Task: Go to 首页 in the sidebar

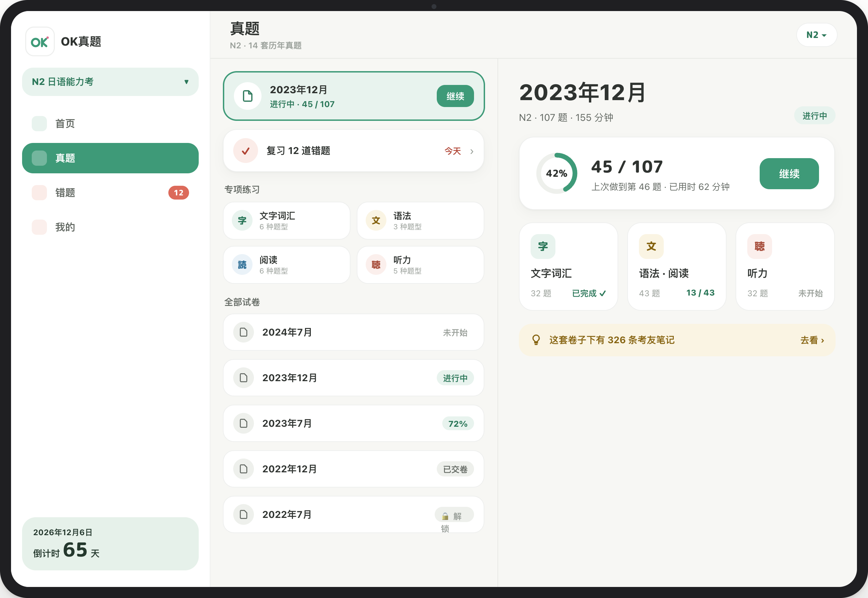Action: pyautogui.click(x=110, y=124)
